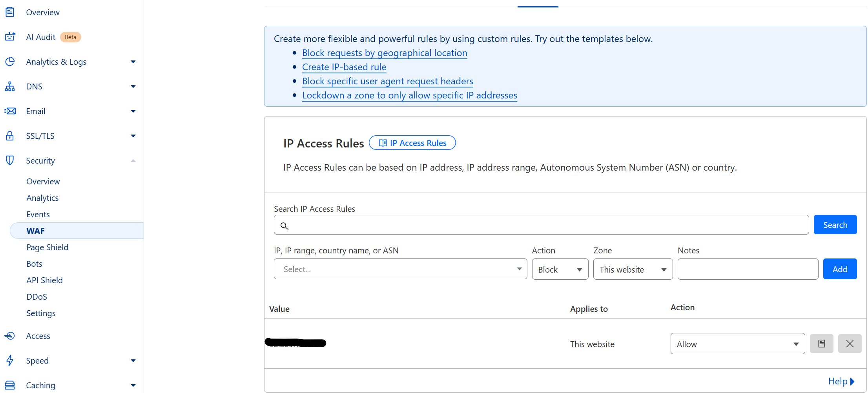Click inside the Search IP Access Rules field
This screenshot has width=868, height=393.
pyautogui.click(x=541, y=225)
